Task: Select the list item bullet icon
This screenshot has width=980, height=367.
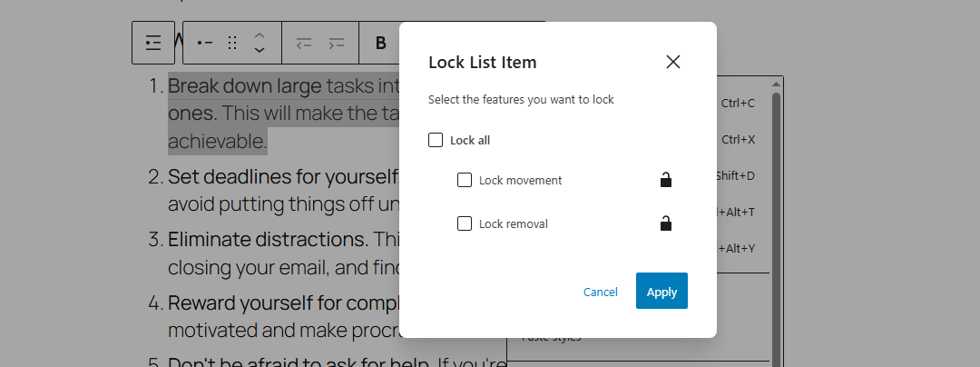Action: coord(205,43)
